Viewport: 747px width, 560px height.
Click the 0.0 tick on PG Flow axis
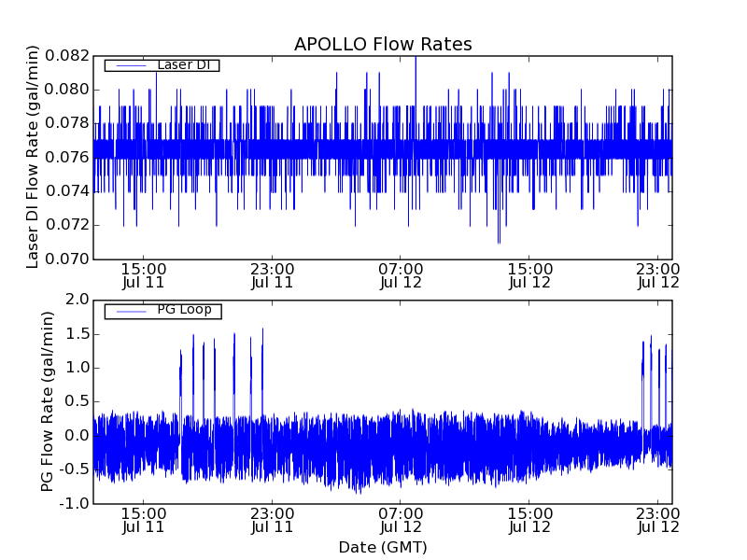tap(78, 436)
